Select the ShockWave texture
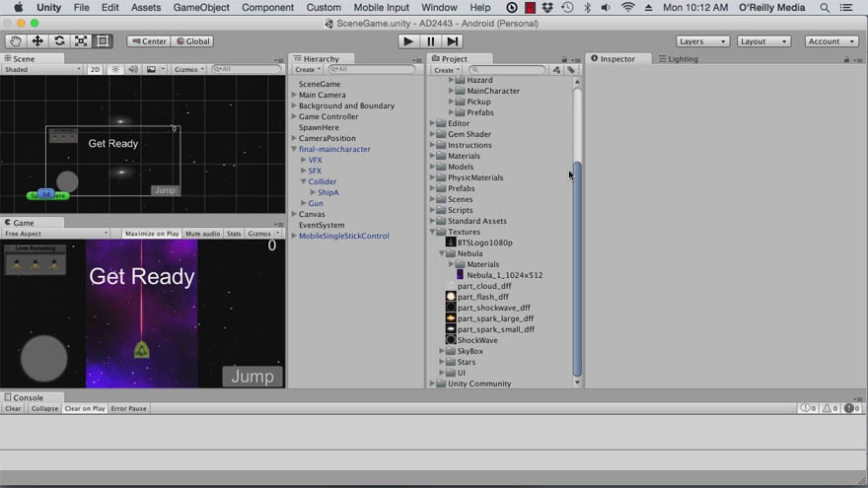The width and height of the screenshot is (868, 488). click(477, 340)
